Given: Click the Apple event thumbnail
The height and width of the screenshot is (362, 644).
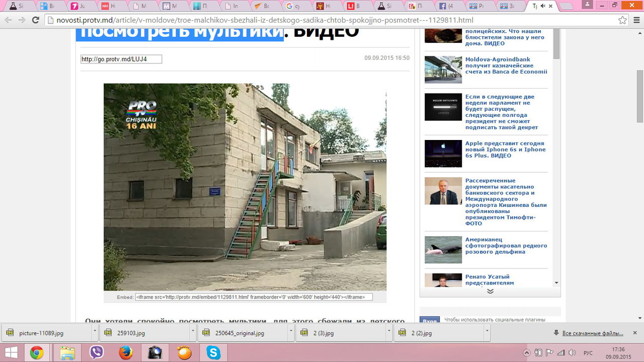Looking at the screenshot, I should (443, 154).
